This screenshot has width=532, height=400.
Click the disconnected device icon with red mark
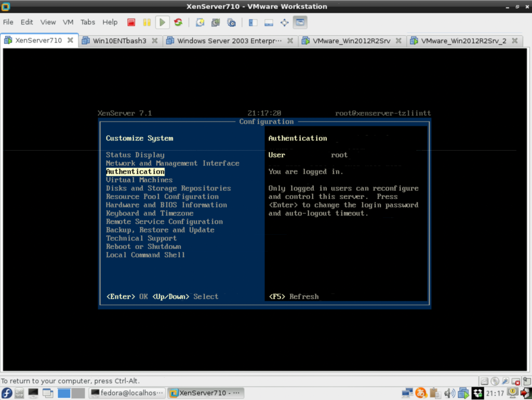tap(516, 381)
